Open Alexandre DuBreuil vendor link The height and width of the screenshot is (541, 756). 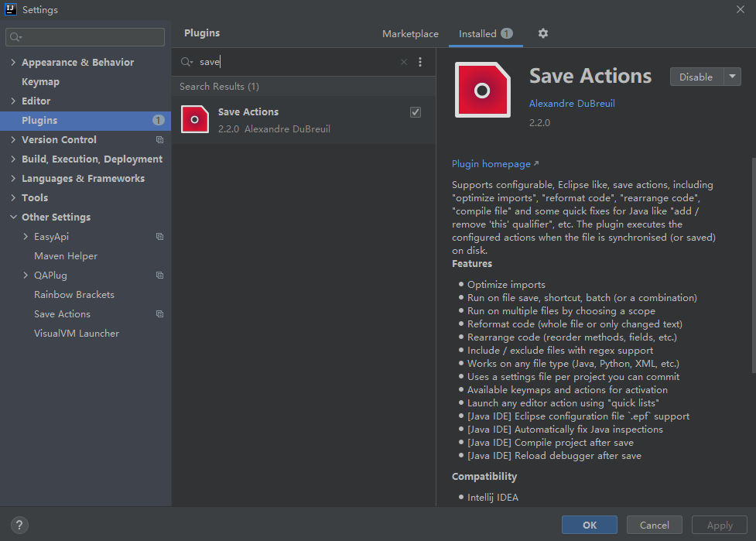572,103
